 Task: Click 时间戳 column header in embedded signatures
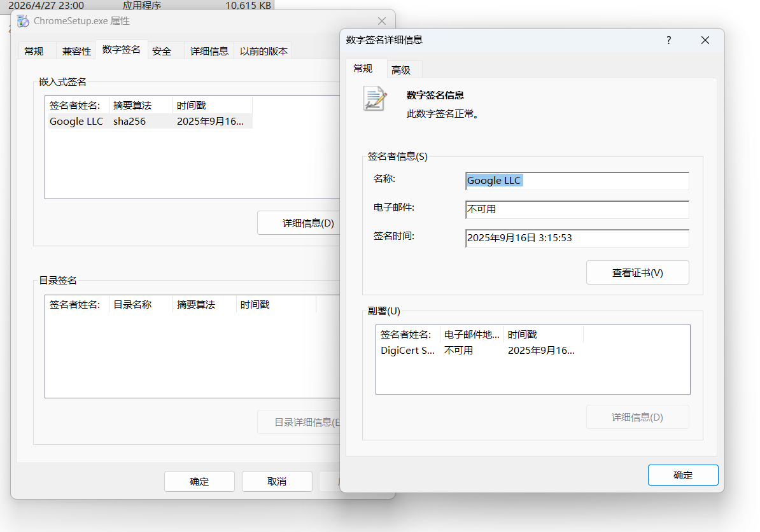click(x=213, y=105)
